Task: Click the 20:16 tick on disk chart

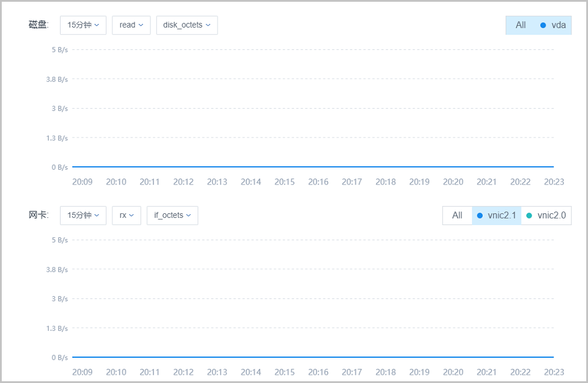Action: pyautogui.click(x=318, y=182)
